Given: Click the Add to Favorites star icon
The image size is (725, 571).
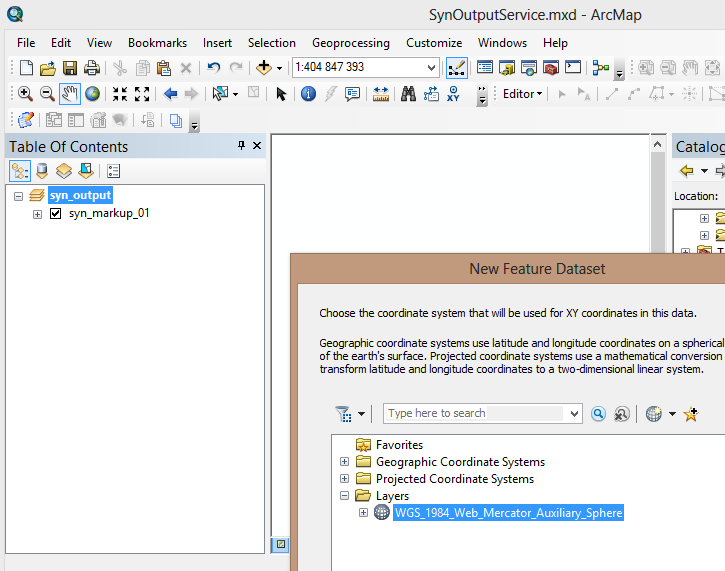Looking at the screenshot, I should tap(690, 413).
